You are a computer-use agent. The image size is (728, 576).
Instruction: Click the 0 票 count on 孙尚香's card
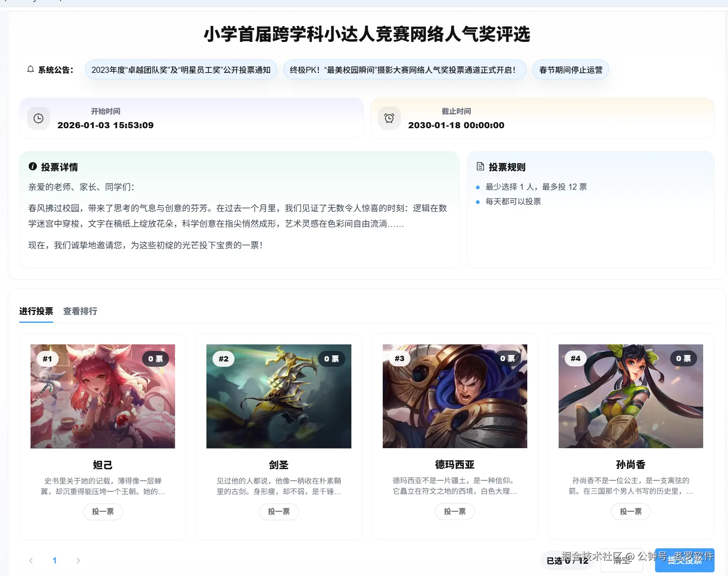click(x=684, y=359)
